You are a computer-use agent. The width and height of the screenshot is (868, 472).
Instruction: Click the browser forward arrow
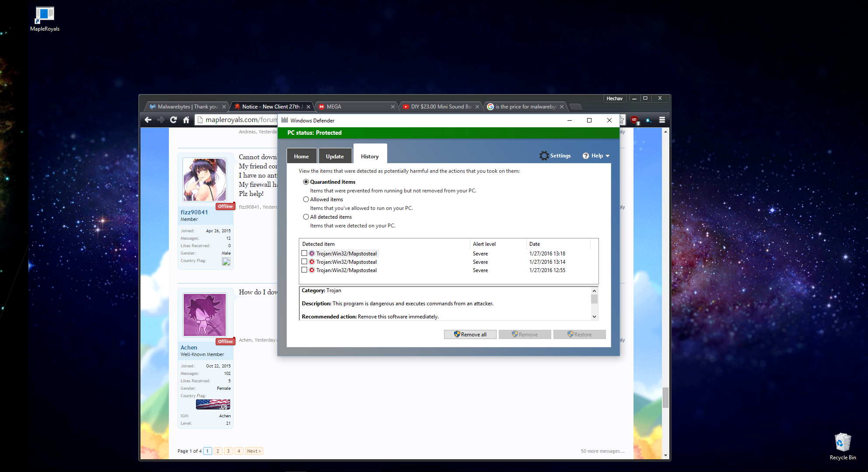(x=161, y=119)
